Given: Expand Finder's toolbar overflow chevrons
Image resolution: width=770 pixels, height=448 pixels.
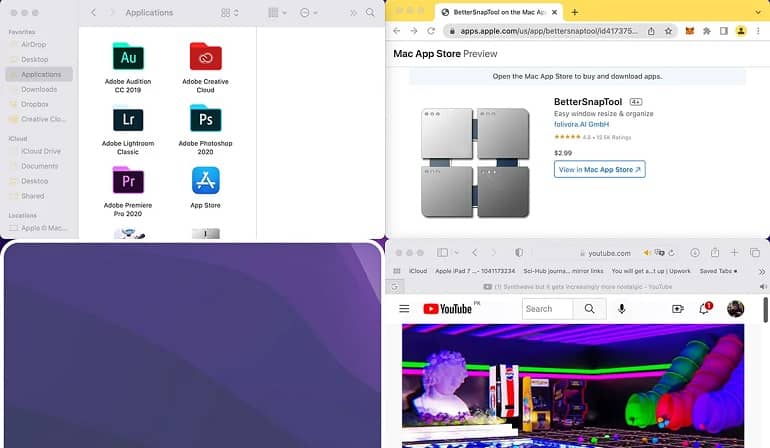Looking at the screenshot, I should tap(353, 13).
